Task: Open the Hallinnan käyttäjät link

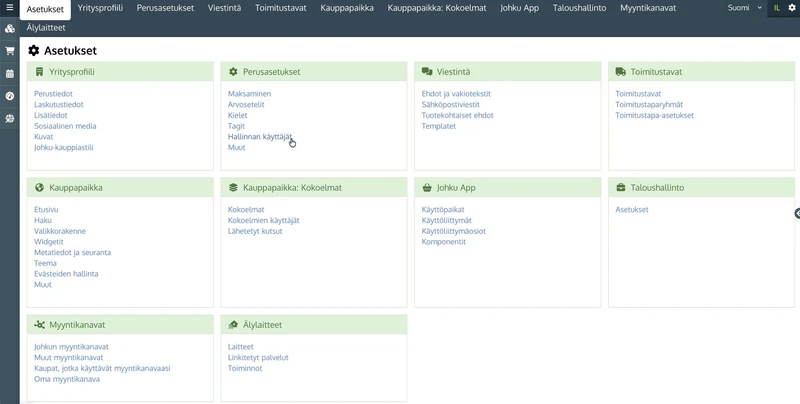Action: click(260, 137)
